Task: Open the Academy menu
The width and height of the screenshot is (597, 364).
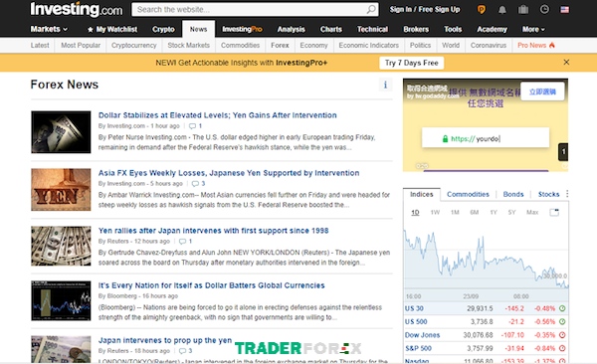Action: pyautogui.click(x=492, y=29)
